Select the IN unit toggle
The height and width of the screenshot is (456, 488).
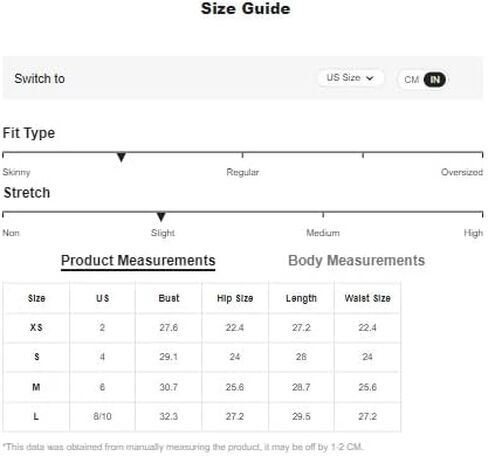click(435, 80)
